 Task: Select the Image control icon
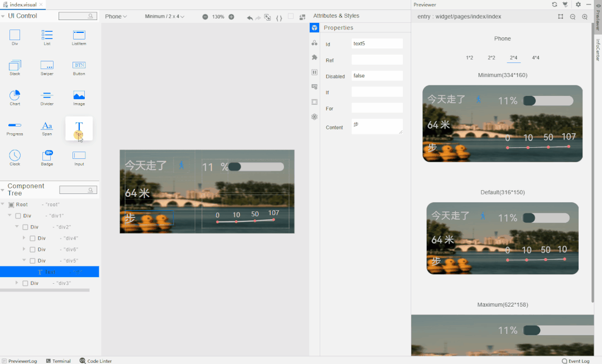point(79,95)
